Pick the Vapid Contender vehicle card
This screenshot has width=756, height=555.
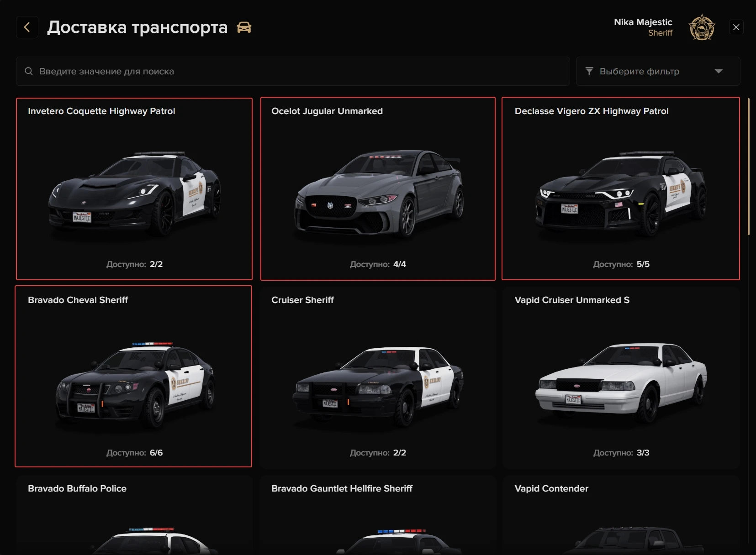tap(621, 515)
